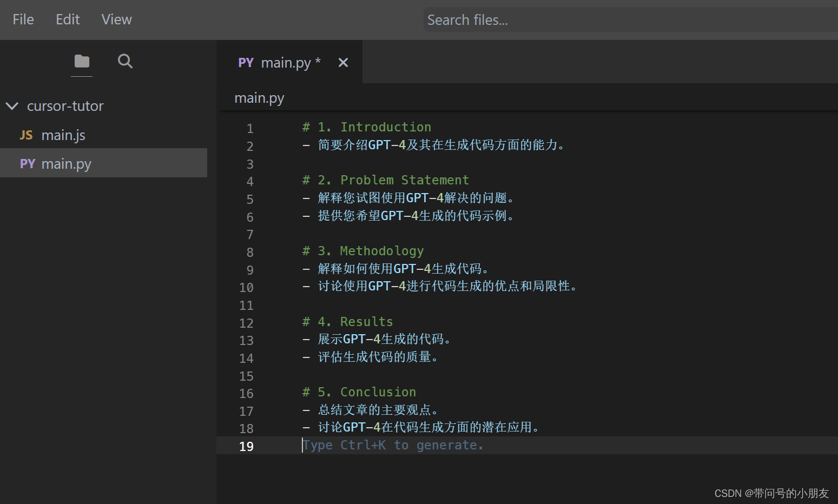Image resolution: width=838 pixels, height=504 pixels.
Task: Click the main.py breadcrumb above the editor
Action: point(259,98)
